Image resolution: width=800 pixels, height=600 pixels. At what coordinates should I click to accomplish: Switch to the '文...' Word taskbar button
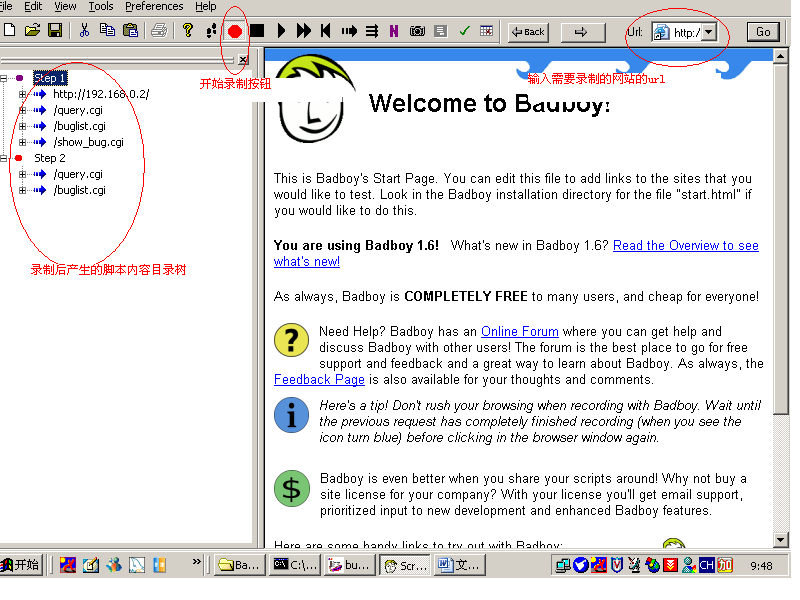459,565
